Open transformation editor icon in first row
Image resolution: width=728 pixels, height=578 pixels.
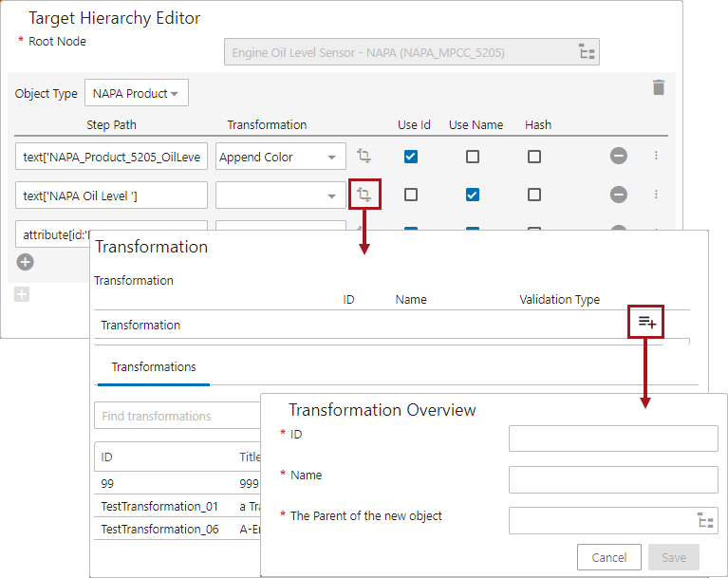coord(364,157)
